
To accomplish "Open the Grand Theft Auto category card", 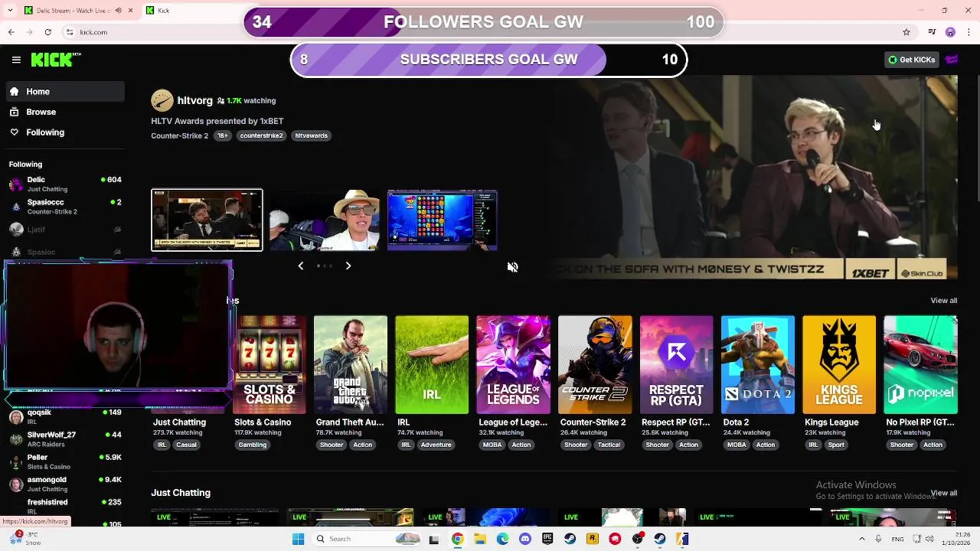I will tap(351, 365).
